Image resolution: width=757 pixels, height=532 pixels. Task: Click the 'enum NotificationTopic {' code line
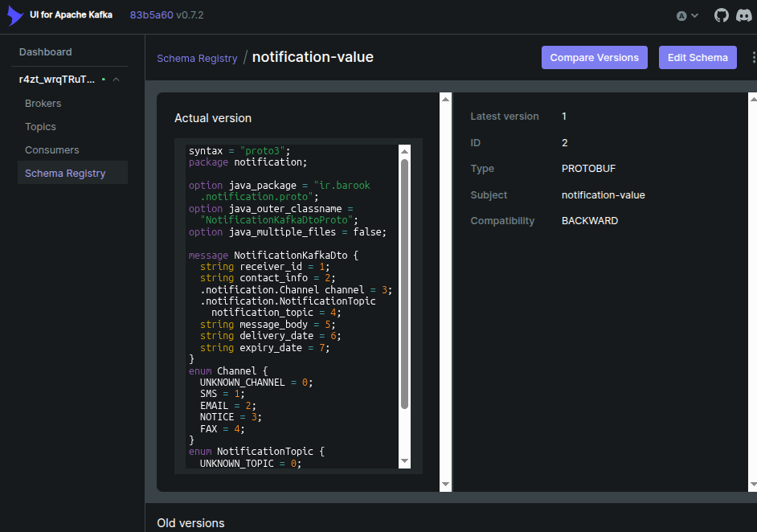(x=256, y=452)
